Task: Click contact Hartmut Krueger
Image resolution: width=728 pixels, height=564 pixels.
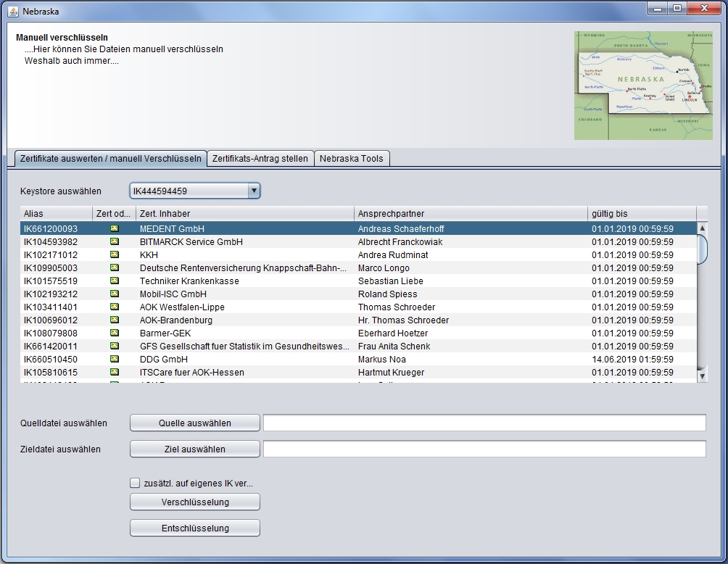Action: click(391, 373)
